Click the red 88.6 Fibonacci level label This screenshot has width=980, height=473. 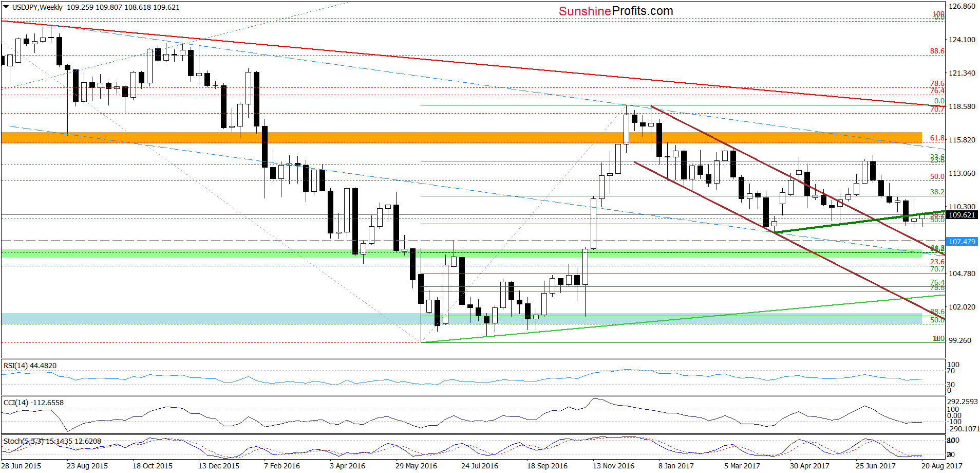coord(937,51)
